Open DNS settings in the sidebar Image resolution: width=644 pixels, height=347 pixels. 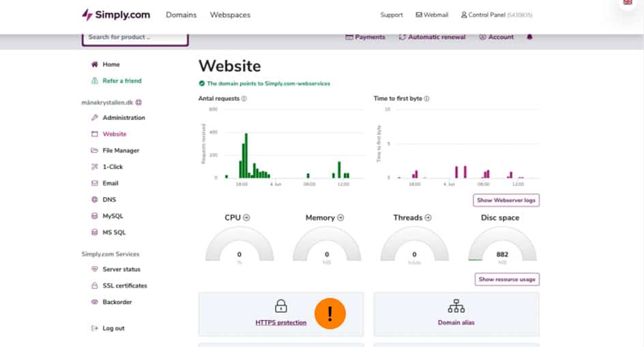tap(109, 200)
